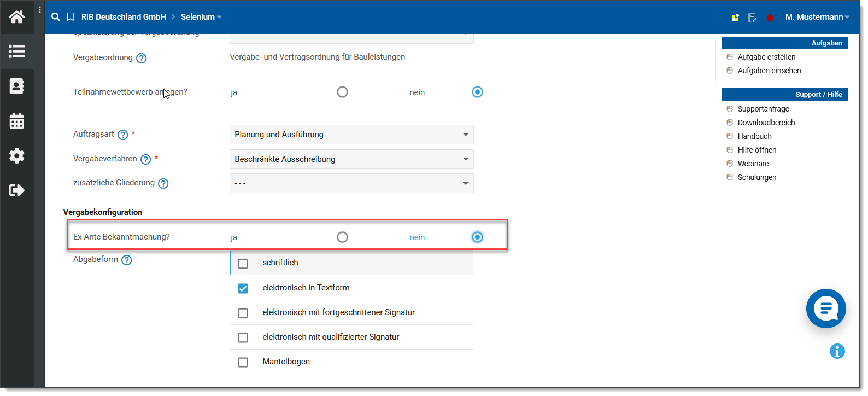Check 'elektronisch mit qualifizierter Signatur' box

point(243,337)
